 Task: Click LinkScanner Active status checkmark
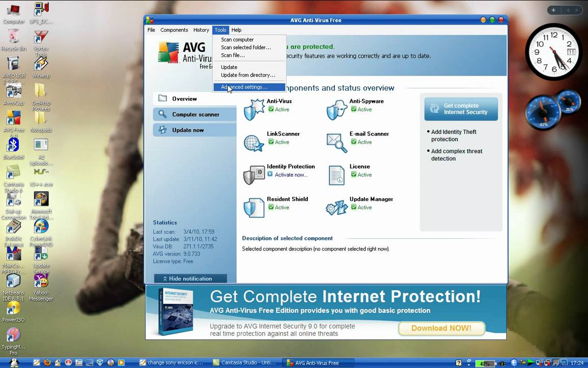coord(271,142)
